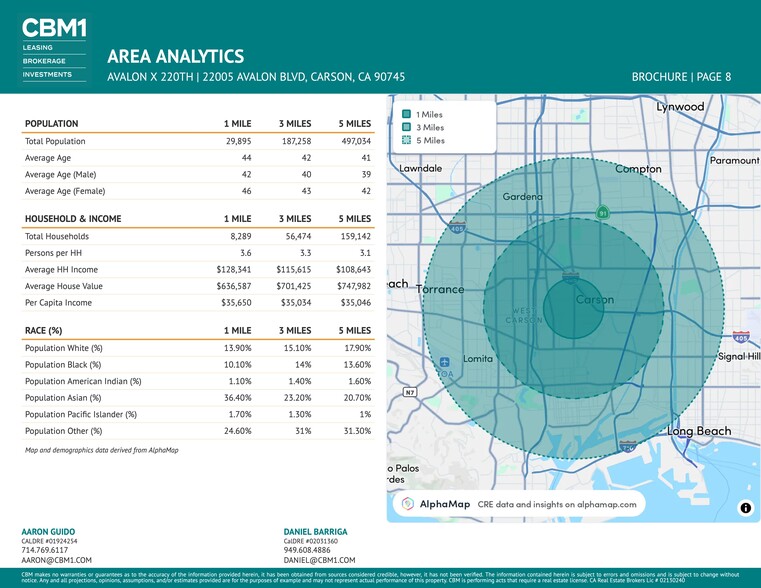
Task: Select the Long Beach map label
Action: [699, 431]
